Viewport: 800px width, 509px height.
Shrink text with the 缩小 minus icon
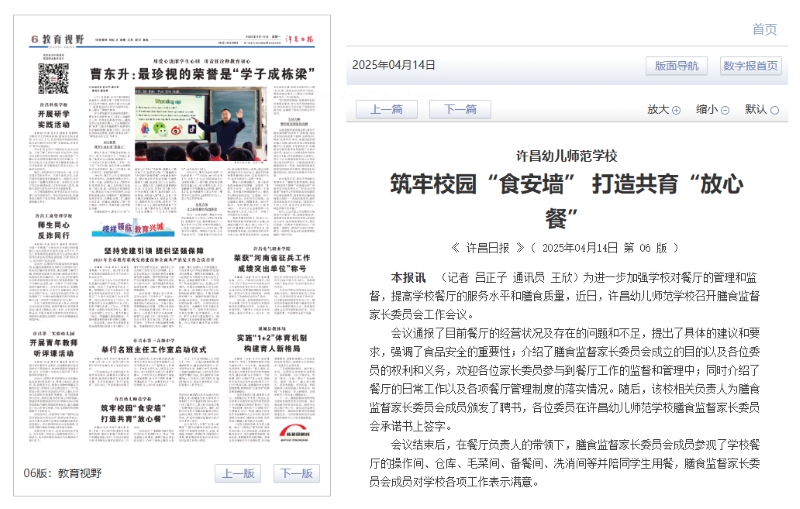click(x=724, y=110)
